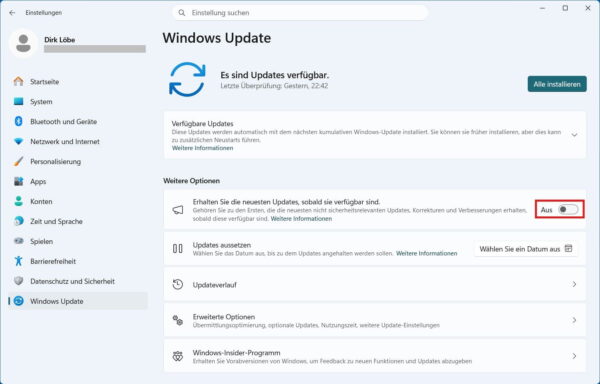Open Erweiterte Optionen via its chevron
Screen dimensions: 600x384
pos(574,320)
